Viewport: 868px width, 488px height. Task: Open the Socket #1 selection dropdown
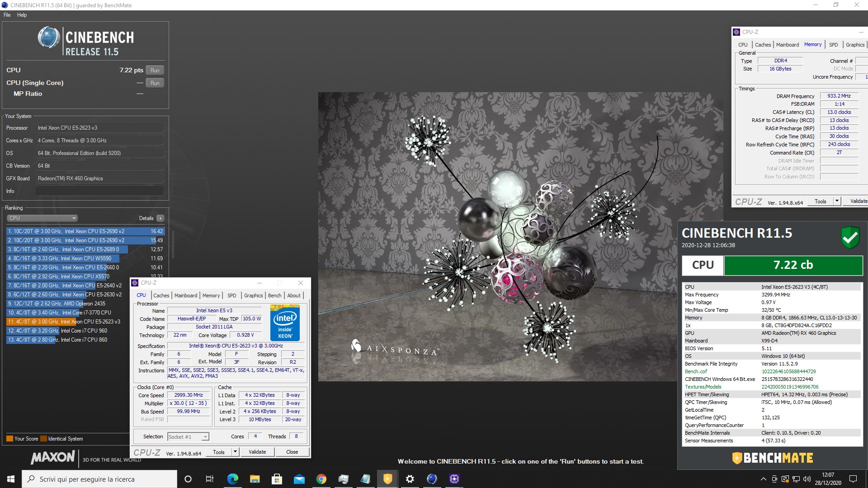(188, 437)
